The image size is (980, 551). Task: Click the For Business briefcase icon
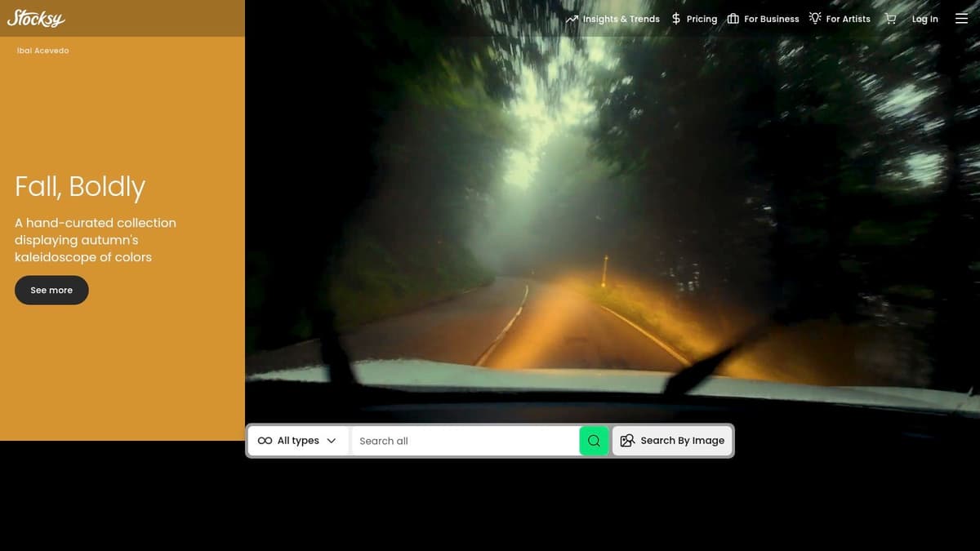pos(733,19)
